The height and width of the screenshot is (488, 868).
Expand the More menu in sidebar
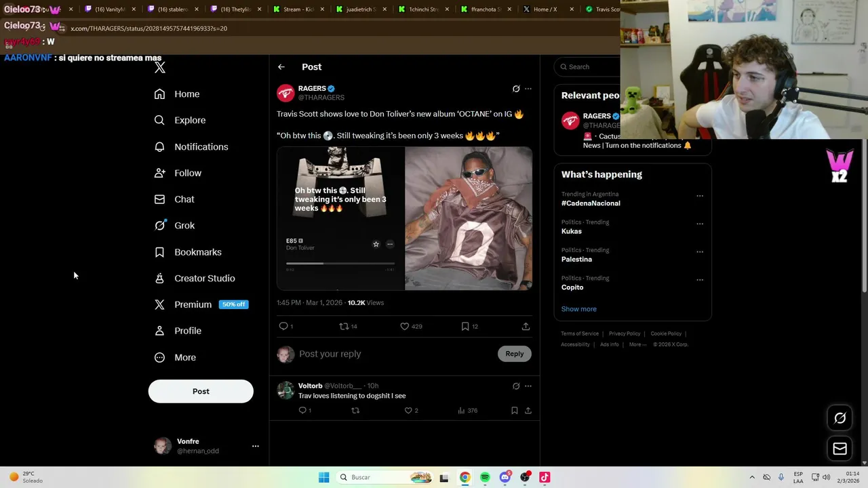tap(175, 358)
